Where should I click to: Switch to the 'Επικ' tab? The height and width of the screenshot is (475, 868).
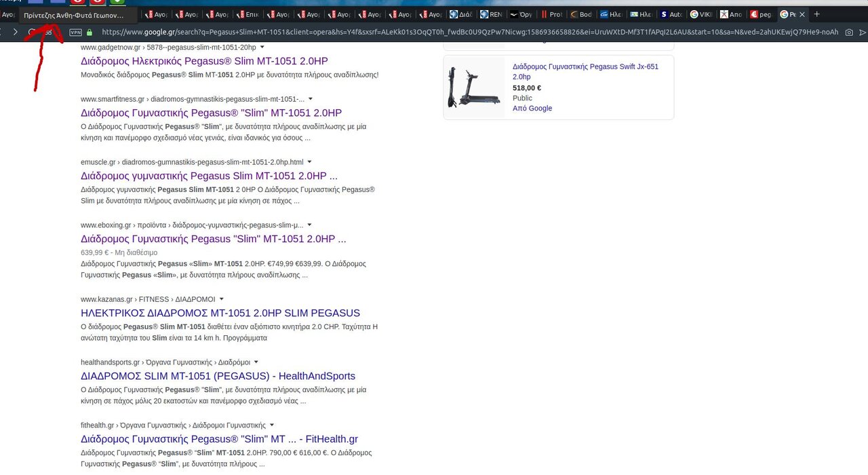click(x=247, y=14)
